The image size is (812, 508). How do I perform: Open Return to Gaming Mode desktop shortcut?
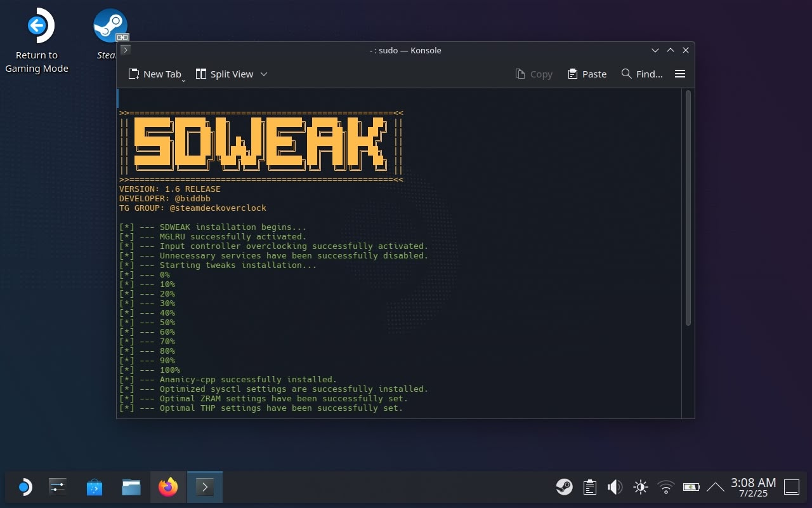click(x=37, y=41)
